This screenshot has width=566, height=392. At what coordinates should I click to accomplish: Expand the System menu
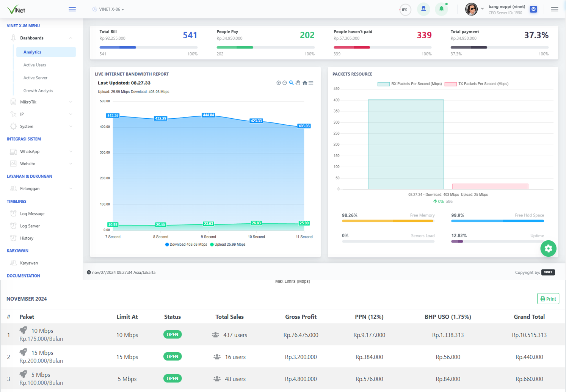point(71,127)
